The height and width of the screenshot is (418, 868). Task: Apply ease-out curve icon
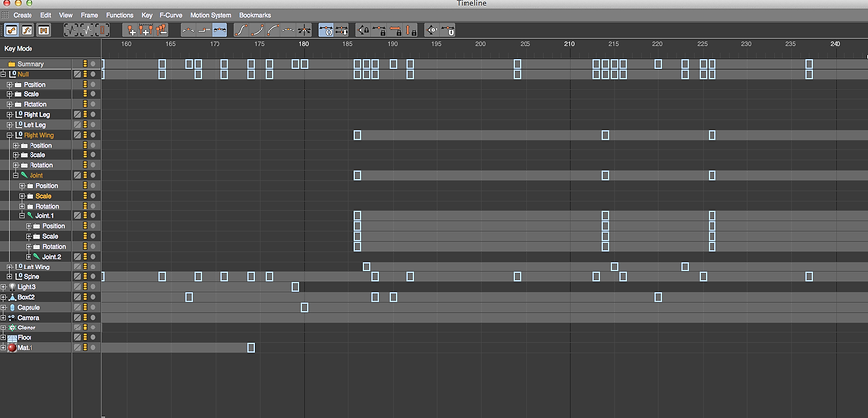pyautogui.click(x=273, y=30)
